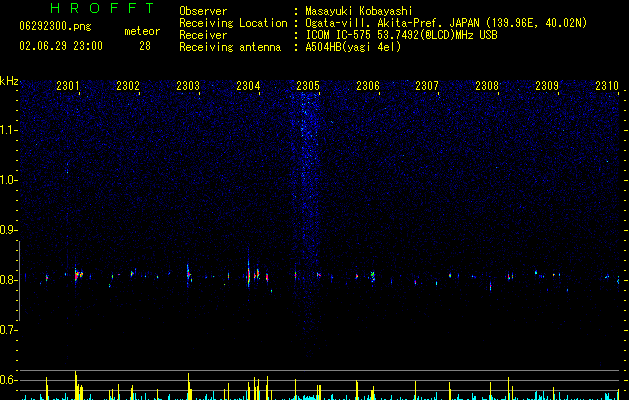Click the 2302 time marker

[128, 85]
